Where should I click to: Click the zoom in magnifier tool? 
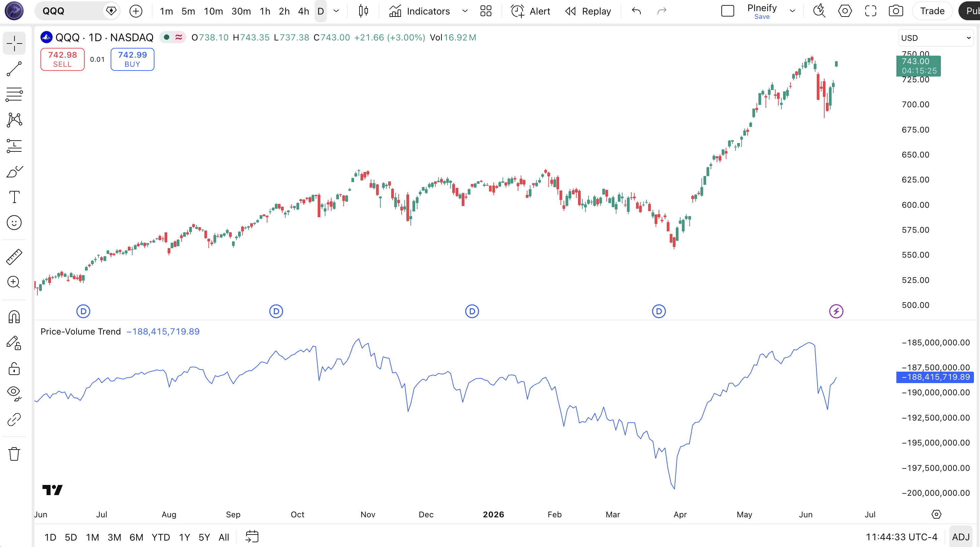tap(14, 282)
